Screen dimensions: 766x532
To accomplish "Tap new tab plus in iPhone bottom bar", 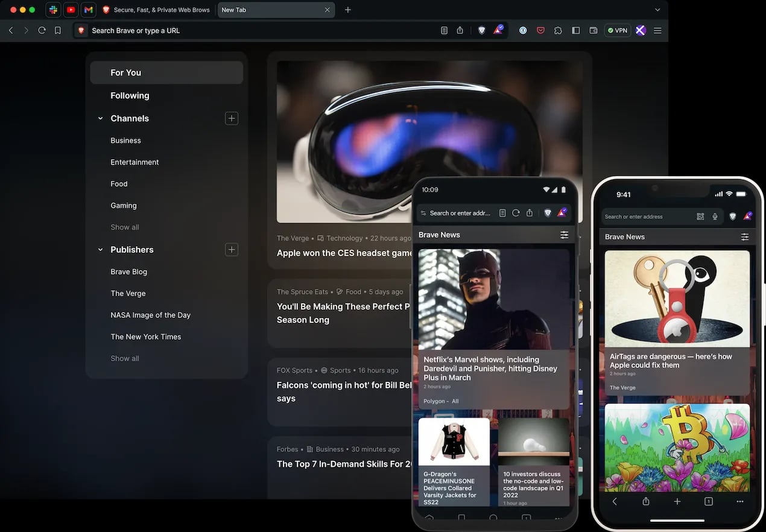I will point(677,501).
